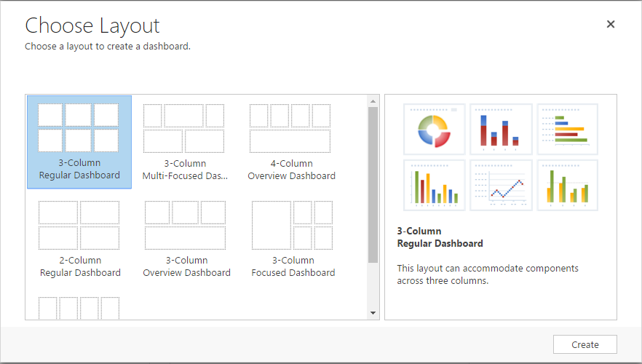The width and height of the screenshot is (642, 364).
Task: Select the 2-Column Regular Dashboard layout icon
Action: (79, 225)
